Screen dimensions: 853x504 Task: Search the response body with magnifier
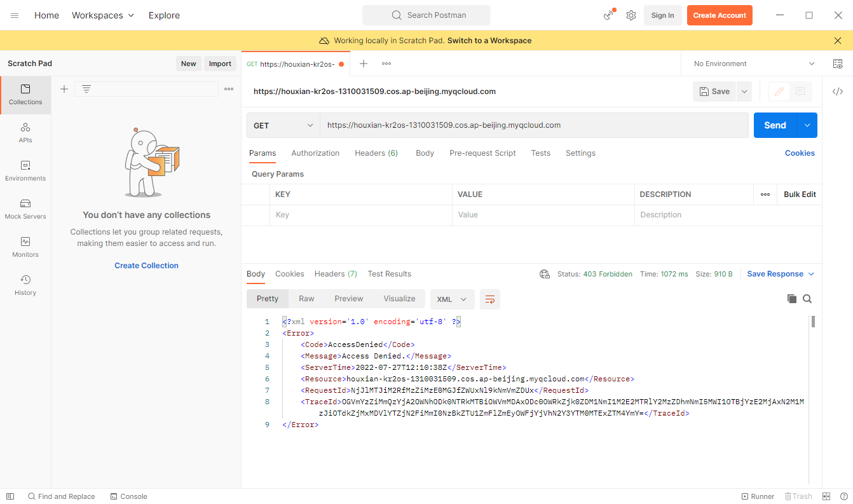tap(807, 299)
